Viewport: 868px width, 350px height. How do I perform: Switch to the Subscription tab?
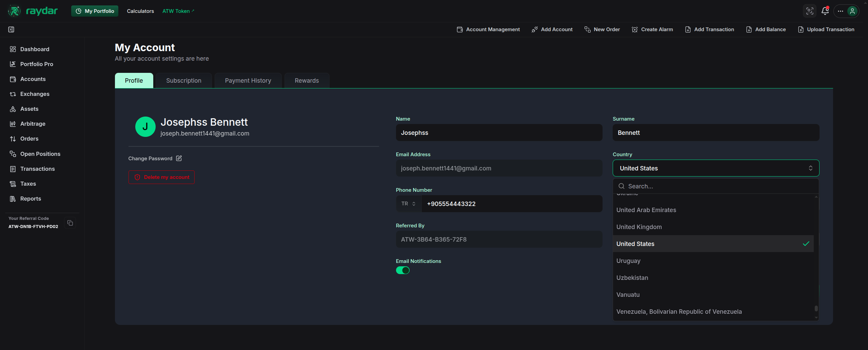click(x=184, y=81)
